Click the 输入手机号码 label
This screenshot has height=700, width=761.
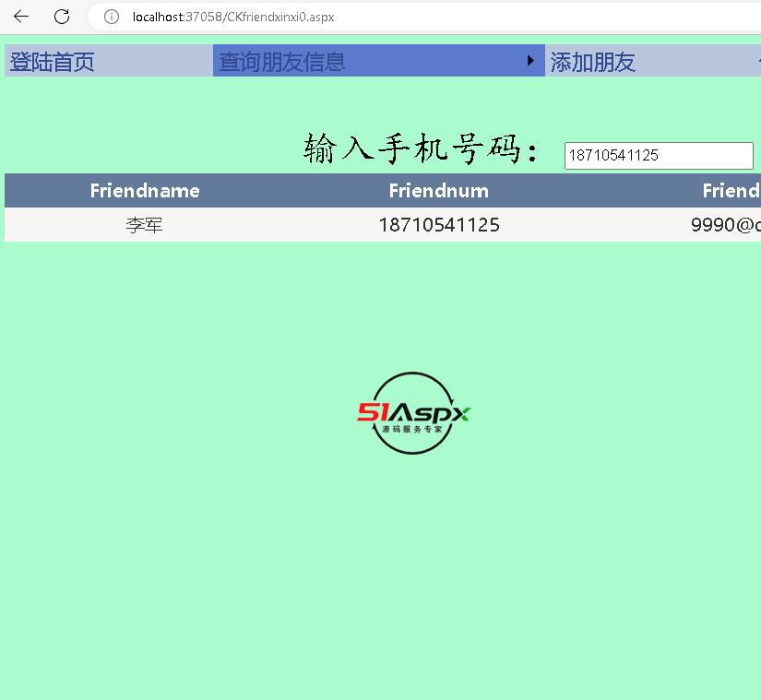[421, 148]
